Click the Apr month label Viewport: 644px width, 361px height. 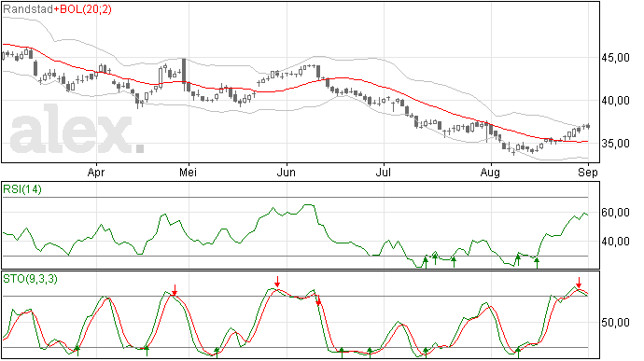tap(96, 172)
